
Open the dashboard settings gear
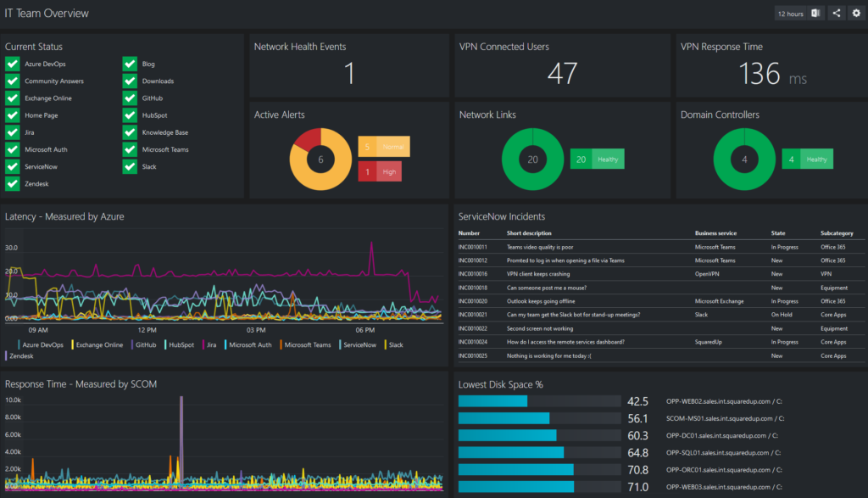point(856,14)
